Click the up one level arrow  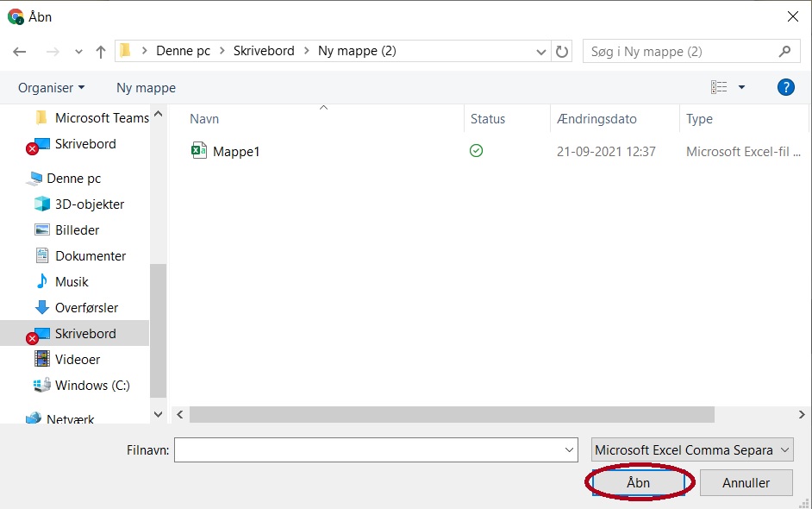click(x=101, y=52)
